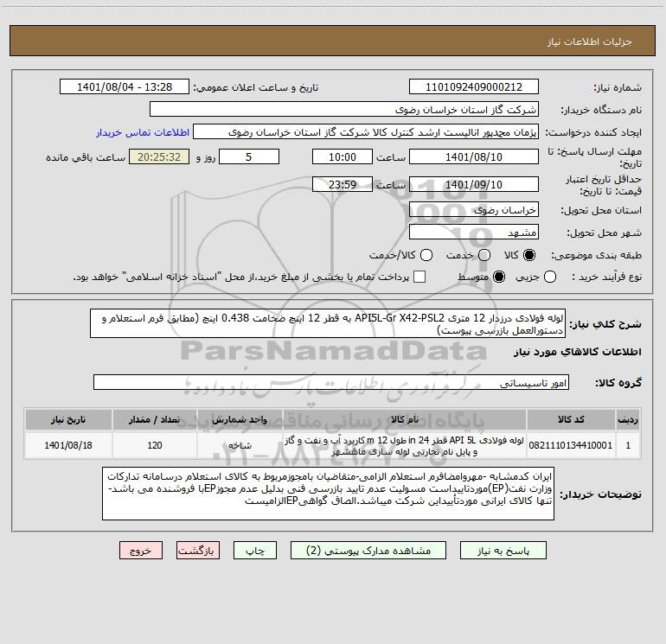Toggle the اسناد خزانه اسلامی payment checkbox
The height and width of the screenshot is (644, 666).
click(419, 277)
